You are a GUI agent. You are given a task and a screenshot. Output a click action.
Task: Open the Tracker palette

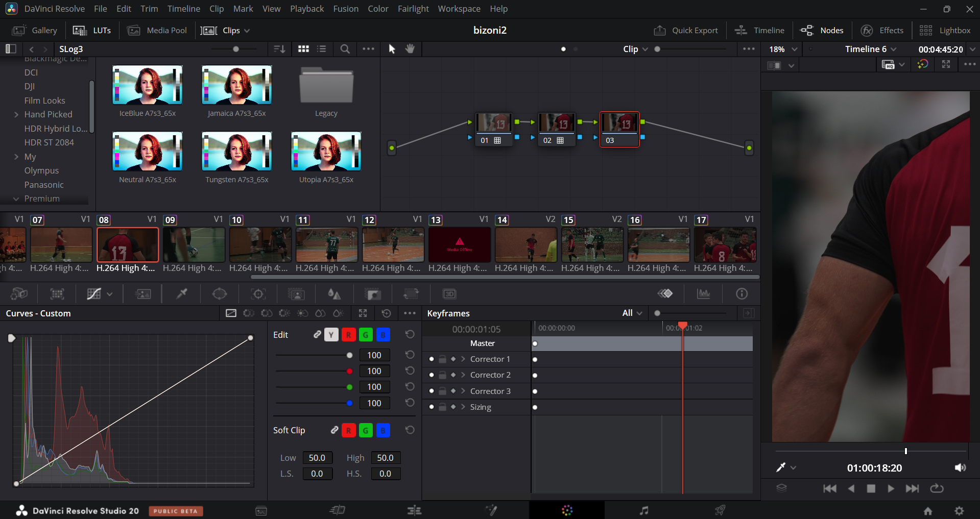[258, 294]
